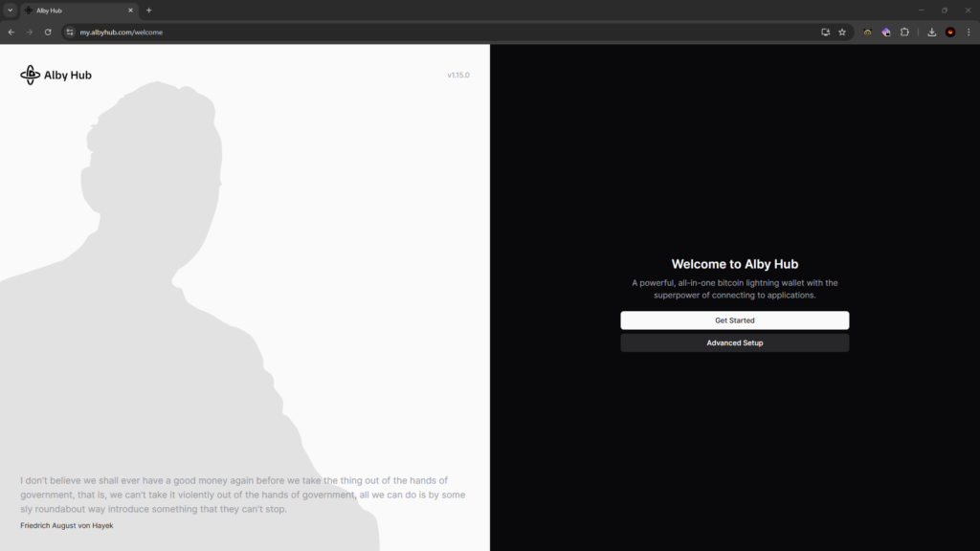980x551 pixels.
Task: Click the install app icon in address bar
Action: [825, 32]
